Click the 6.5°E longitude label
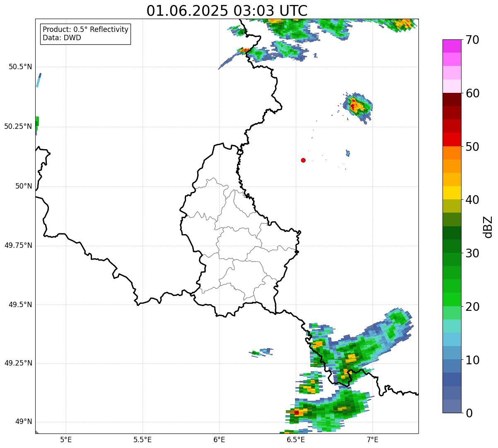The image size is (498, 448). click(296, 439)
